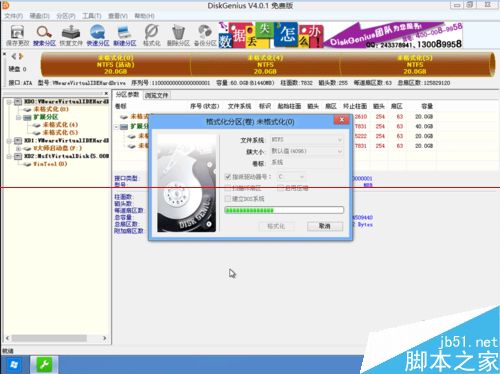The image size is (500, 374).
Task: Switch to Partition Parameters (分区参数) tab
Action: [x=127, y=95]
